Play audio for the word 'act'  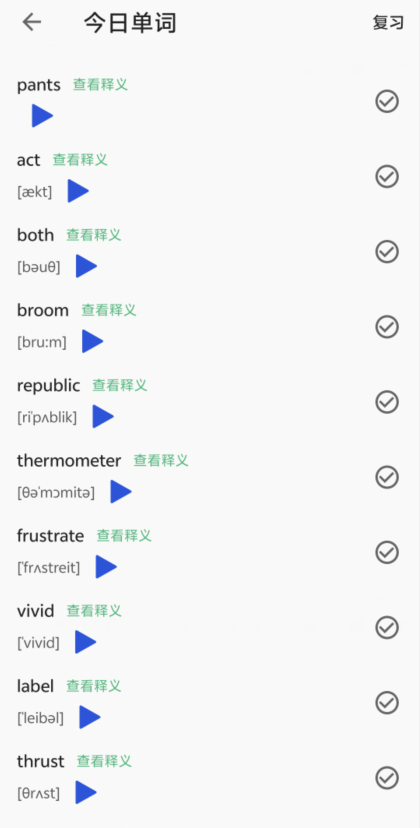[78, 191]
